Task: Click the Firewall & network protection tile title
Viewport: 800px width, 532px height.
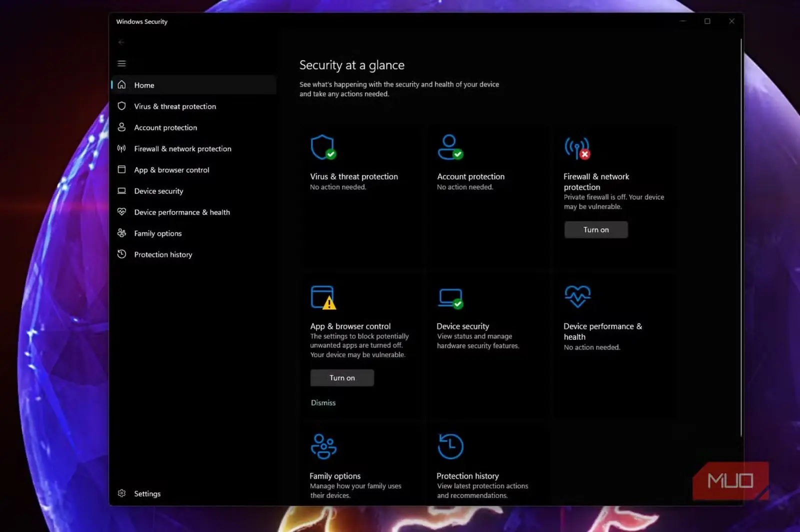Action: click(596, 181)
